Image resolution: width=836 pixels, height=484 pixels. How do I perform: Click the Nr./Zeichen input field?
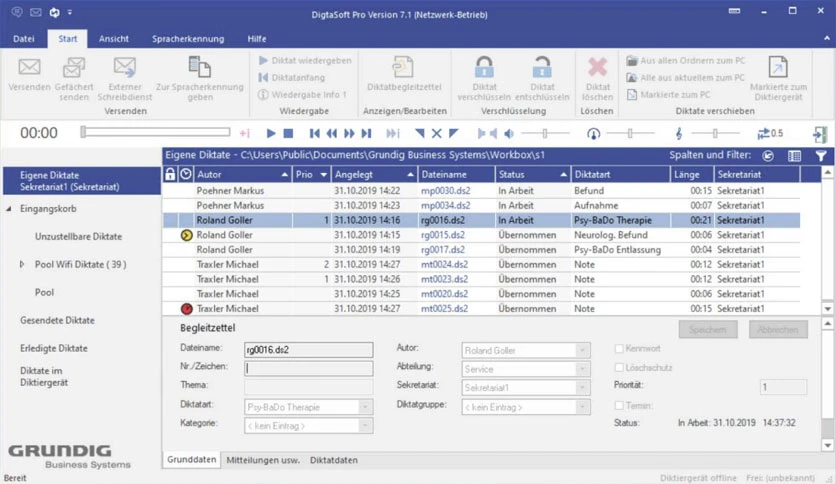(308, 368)
